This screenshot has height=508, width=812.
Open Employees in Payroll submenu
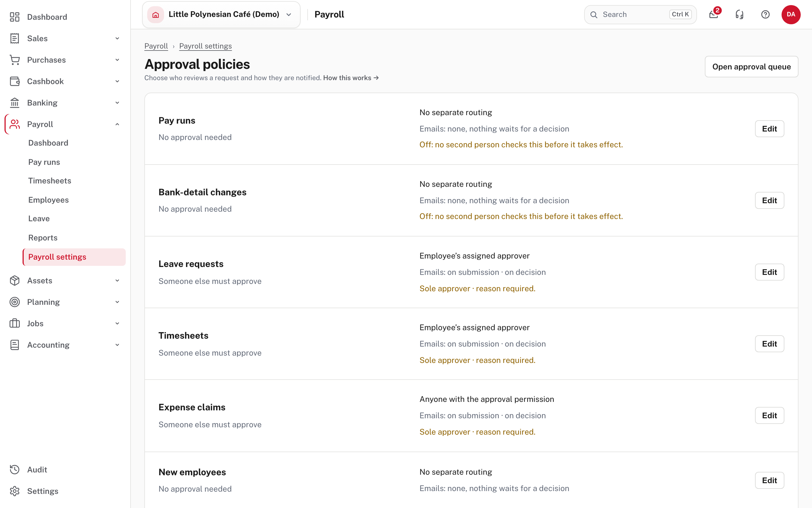[x=74, y=200]
